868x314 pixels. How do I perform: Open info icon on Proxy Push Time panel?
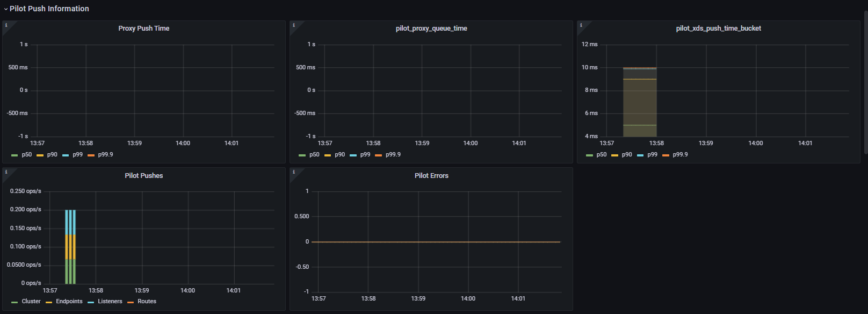coord(6,25)
